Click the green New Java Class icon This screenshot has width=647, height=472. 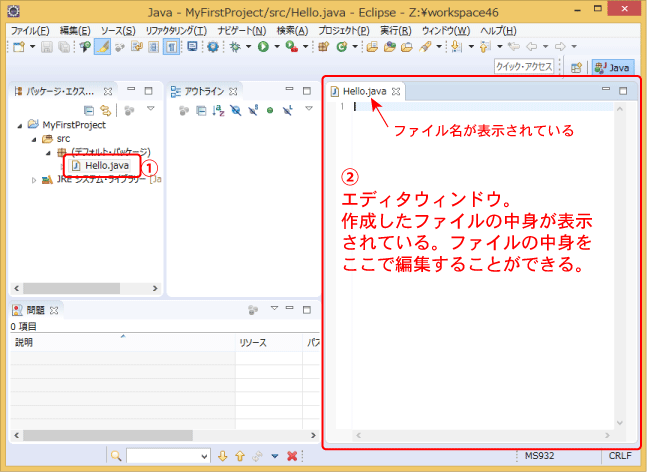tap(342, 47)
